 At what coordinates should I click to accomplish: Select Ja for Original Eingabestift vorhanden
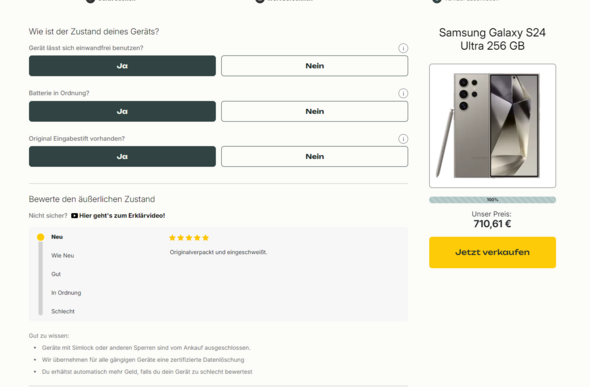pos(122,156)
